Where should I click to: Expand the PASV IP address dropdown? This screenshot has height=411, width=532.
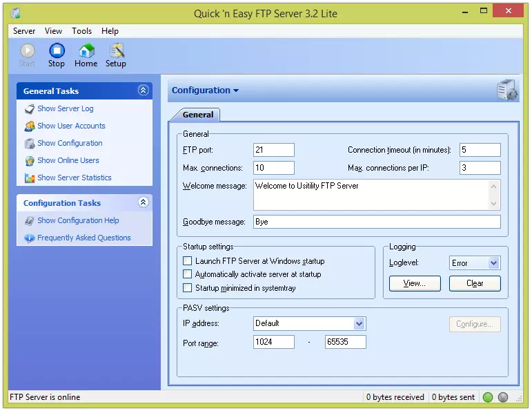pos(359,323)
